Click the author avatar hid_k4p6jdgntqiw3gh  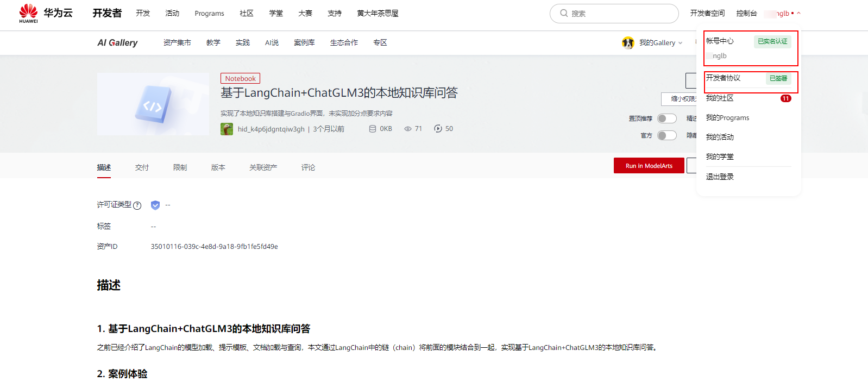tap(227, 129)
